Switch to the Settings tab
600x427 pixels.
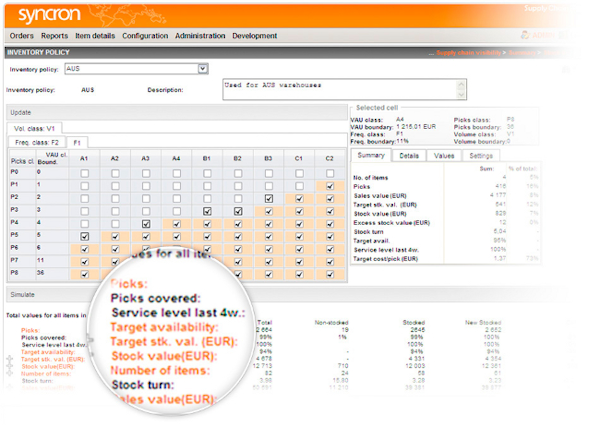[480, 156]
